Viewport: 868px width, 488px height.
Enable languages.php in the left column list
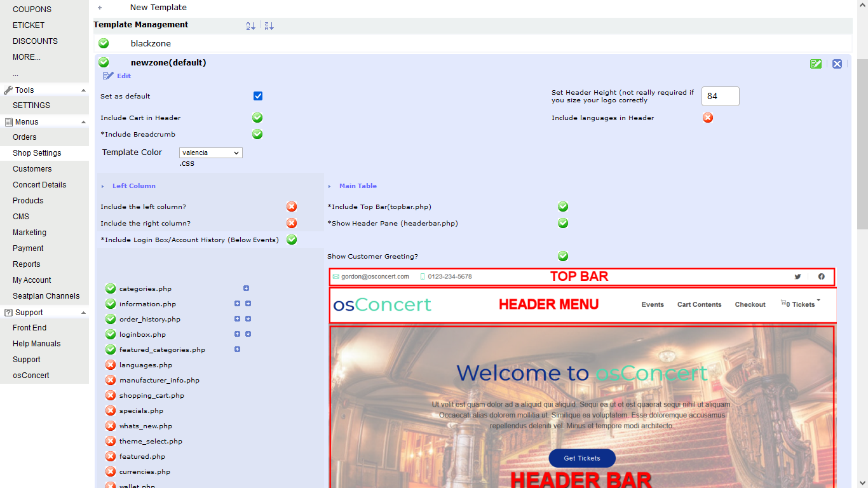109,365
